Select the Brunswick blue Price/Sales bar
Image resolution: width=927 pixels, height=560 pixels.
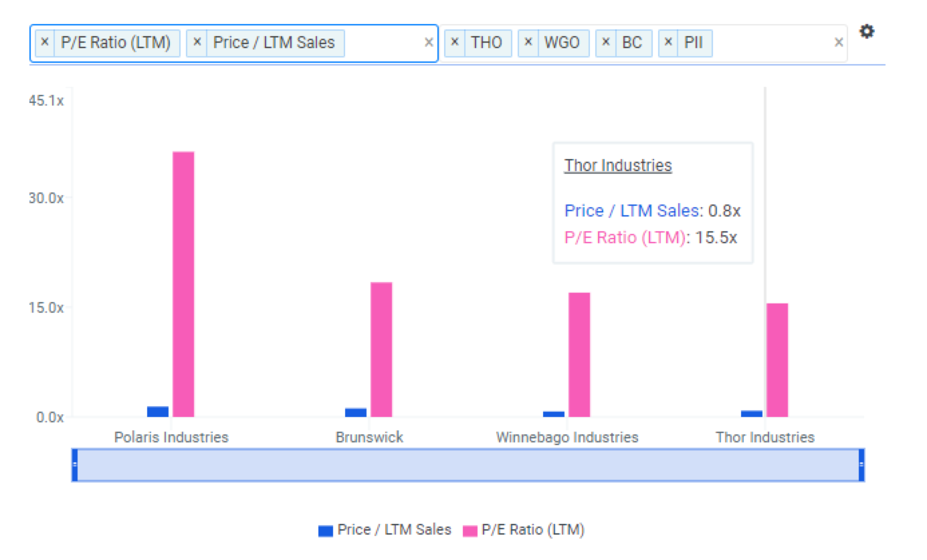point(356,412)
